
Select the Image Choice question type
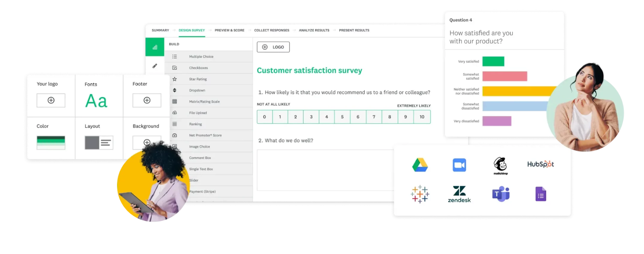coord(208,147)
